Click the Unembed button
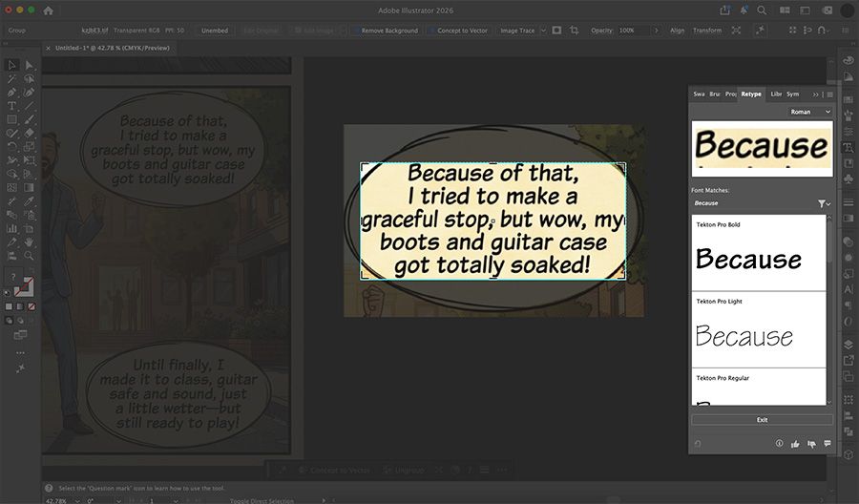Image resolution: width=859 pixels, height=504 pixels. 215,31
